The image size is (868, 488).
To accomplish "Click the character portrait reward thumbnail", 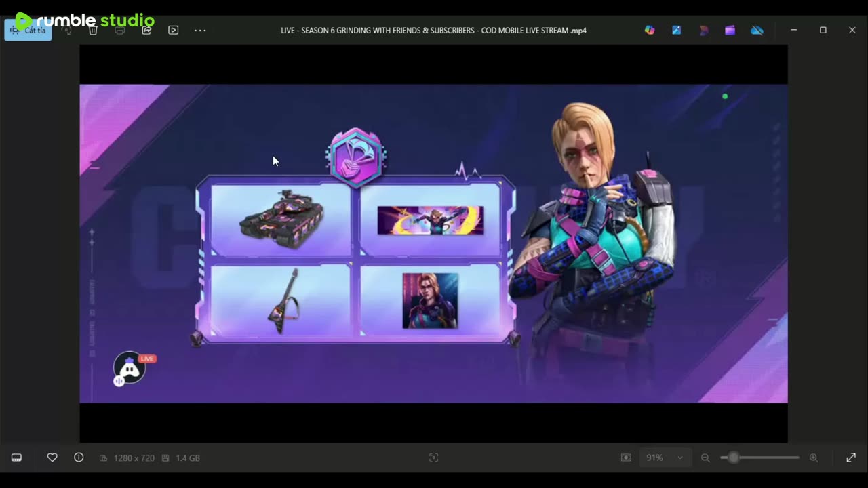I will [x=430, y=301].
